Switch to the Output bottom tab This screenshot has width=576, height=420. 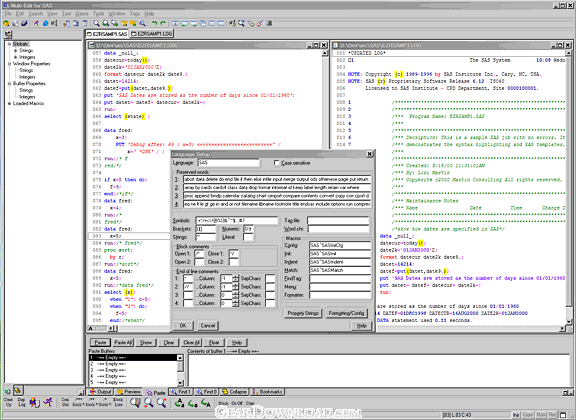click(x=101, y=392)
